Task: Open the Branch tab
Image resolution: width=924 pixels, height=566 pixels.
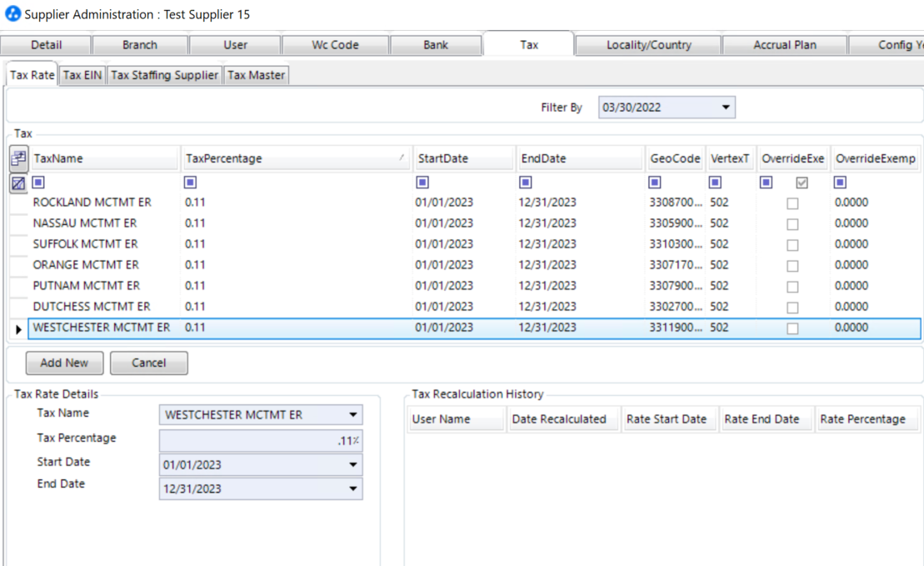Action: pos(140,45)
